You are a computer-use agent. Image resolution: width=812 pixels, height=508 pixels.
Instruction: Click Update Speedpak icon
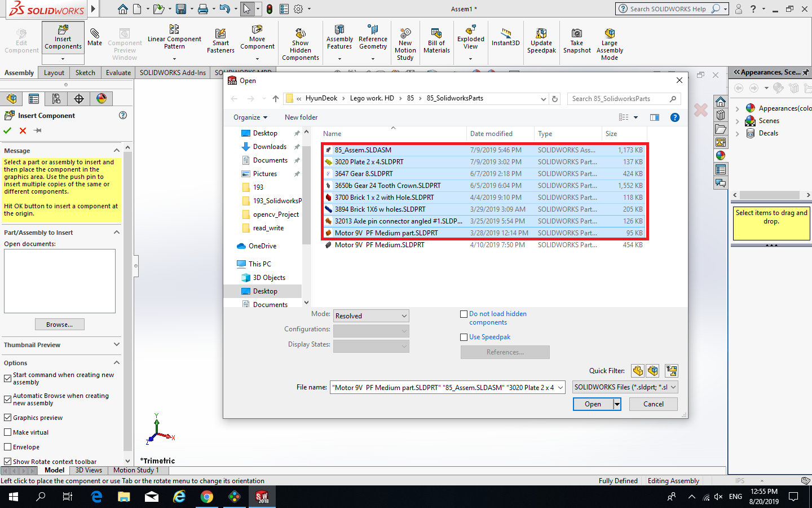tap(541, 41)
